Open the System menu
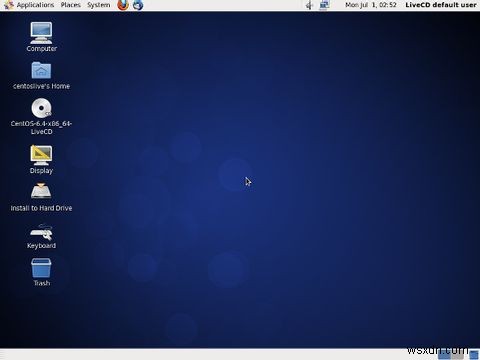This screenshot has height=360, width=480. click(x=99, y=5)
